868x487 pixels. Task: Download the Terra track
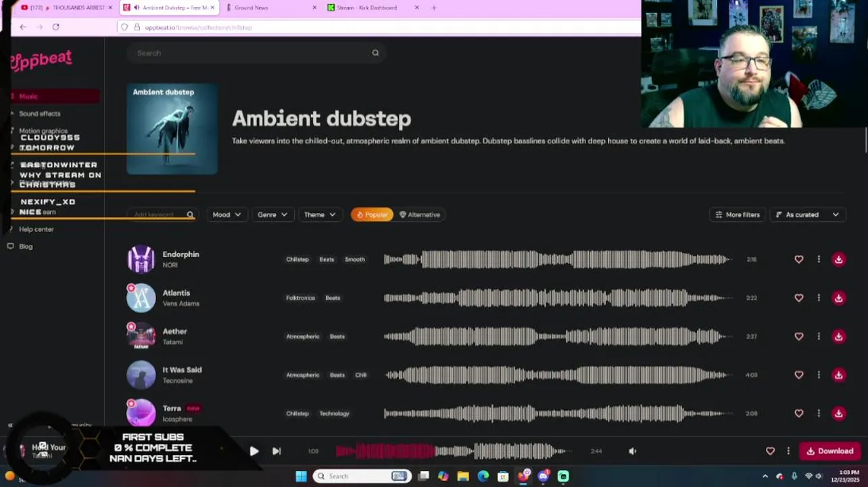tap(838, 413)
